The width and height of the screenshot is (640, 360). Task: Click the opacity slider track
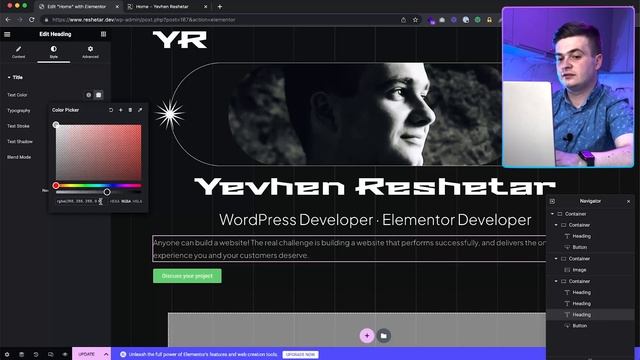[98, 192]
